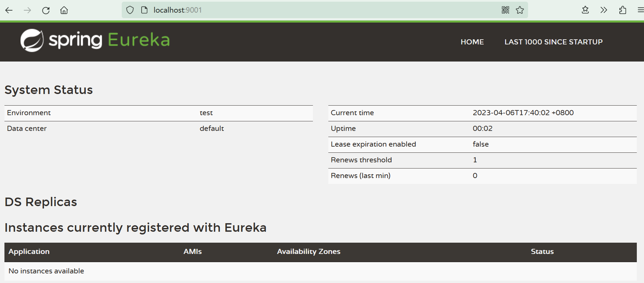Click the browser forward arrow
Viewport: 644px width, 283px height.
(27, 10)
